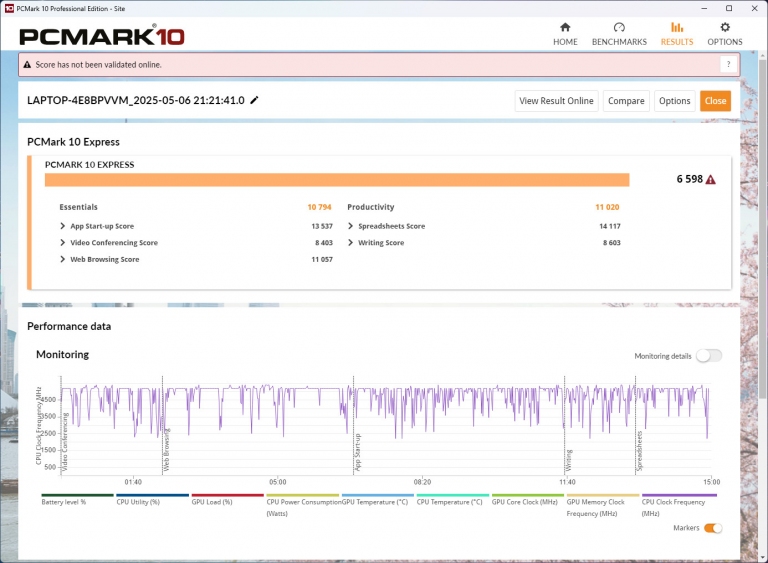This screenshot has width=768, height=563.
Task: Click the Writing score value 8 603
Action: 612,243
